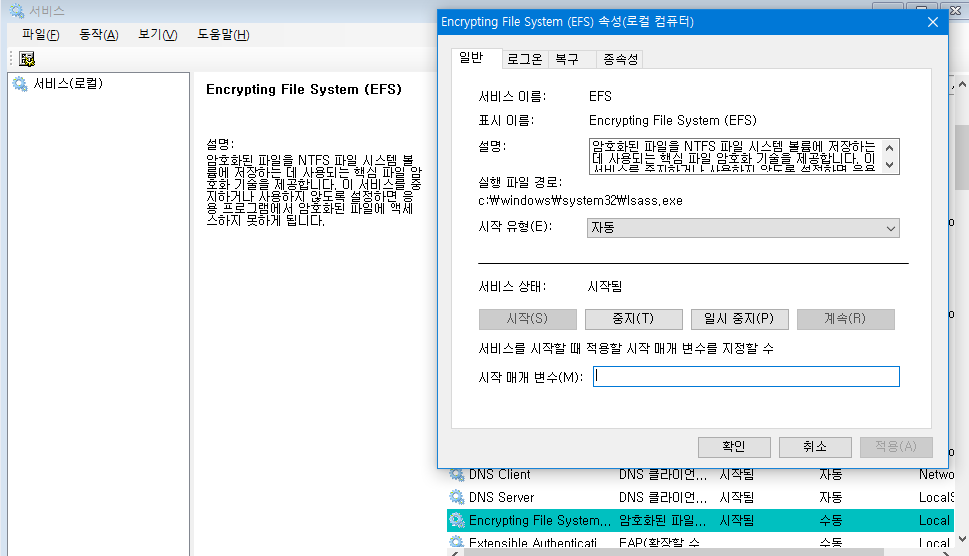Click the 시작(S) button
969x556 pixels.
[527, 319]
